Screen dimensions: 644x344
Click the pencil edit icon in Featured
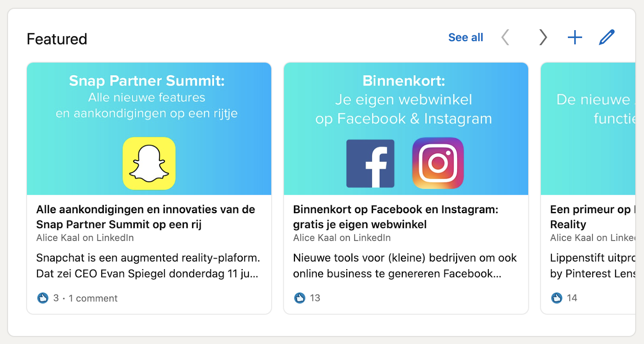(607, 37)
